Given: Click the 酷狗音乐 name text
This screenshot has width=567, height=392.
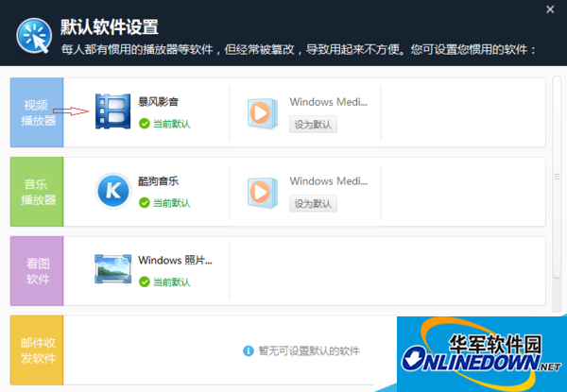Looking at the screenshot, I should coord(159,181).
